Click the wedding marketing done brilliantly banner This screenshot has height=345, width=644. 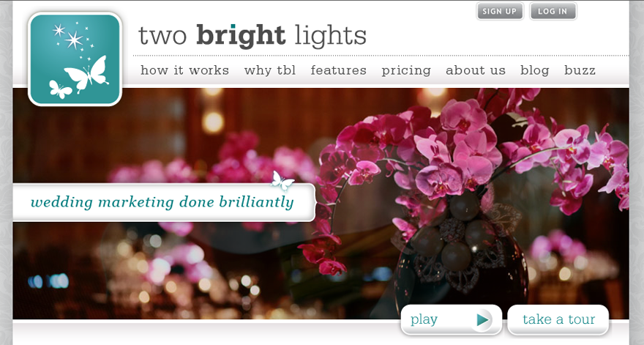click(164, 202)
